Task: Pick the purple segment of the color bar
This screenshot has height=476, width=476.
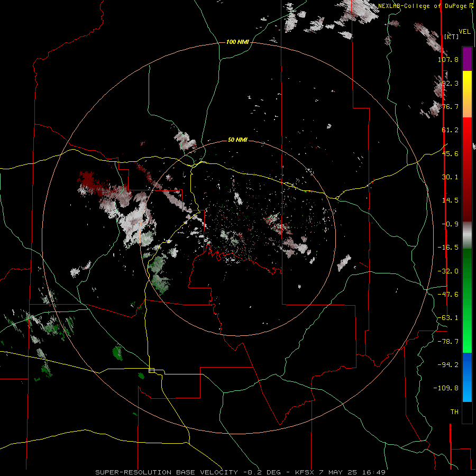Action: pyautogui.click(x=467, y=59)
